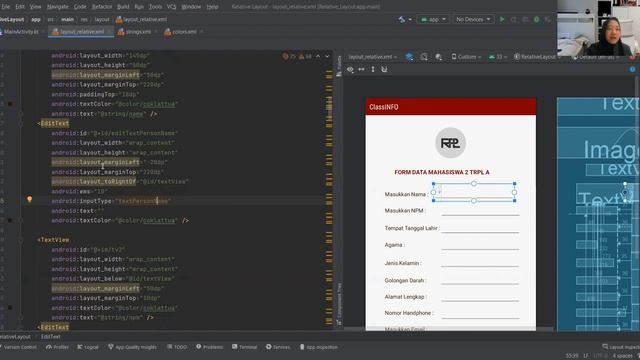This screenshot has width=640, height=360.
Task: Open the Component Tree side panel
Action: (339, 304)
